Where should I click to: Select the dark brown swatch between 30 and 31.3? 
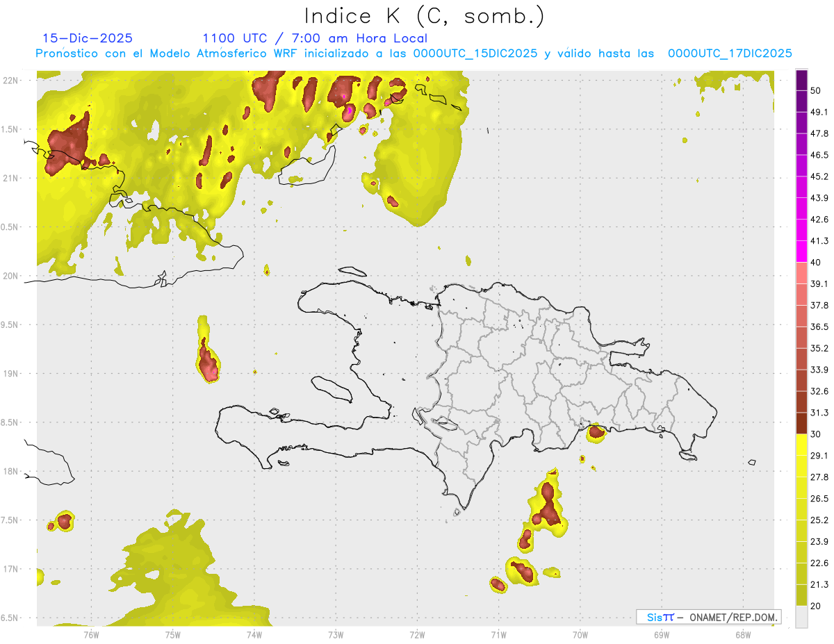point(801,423)
